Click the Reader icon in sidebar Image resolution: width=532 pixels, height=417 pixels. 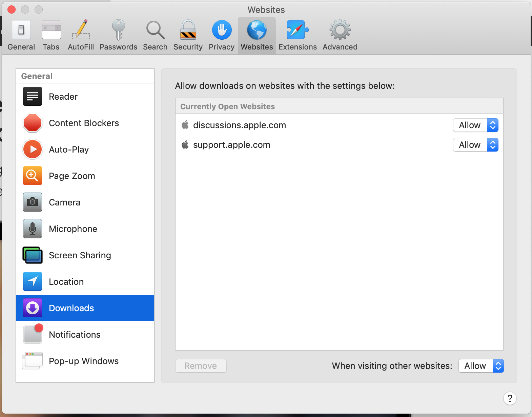pos(33,97)
